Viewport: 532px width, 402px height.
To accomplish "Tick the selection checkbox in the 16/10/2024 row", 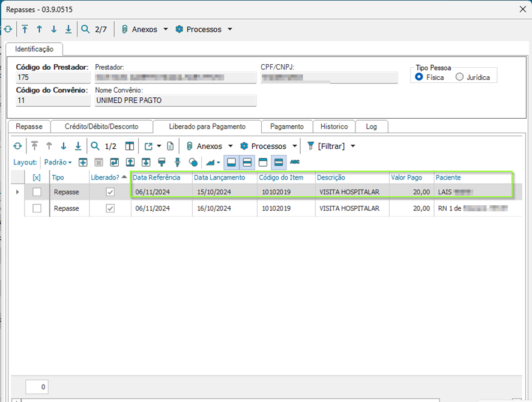I will tap(37, 208).
